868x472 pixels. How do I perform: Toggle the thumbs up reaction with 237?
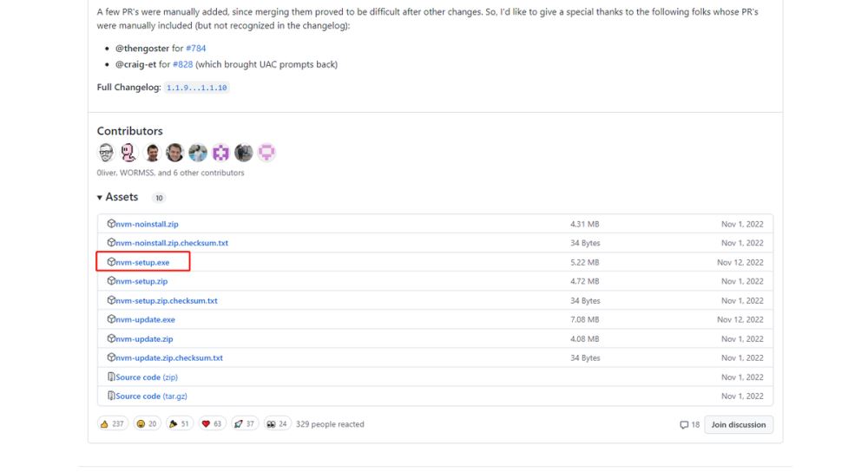point(113,424)
